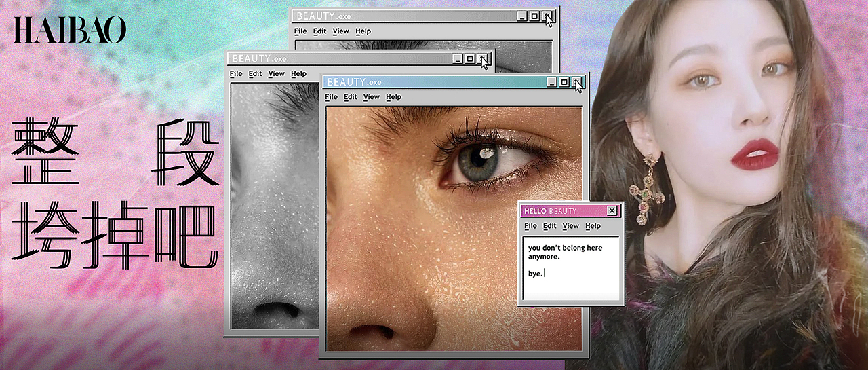Open View menu in HELLO BEAUTY dialog

571,225
